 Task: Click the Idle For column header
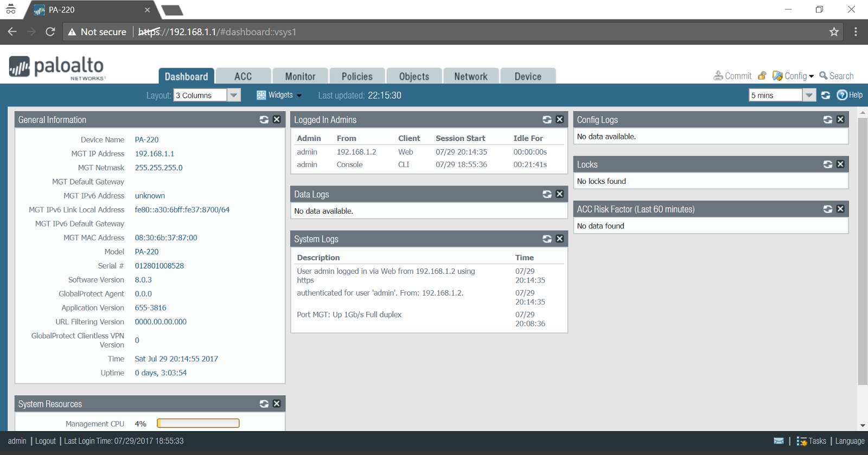tap(528, 138)
